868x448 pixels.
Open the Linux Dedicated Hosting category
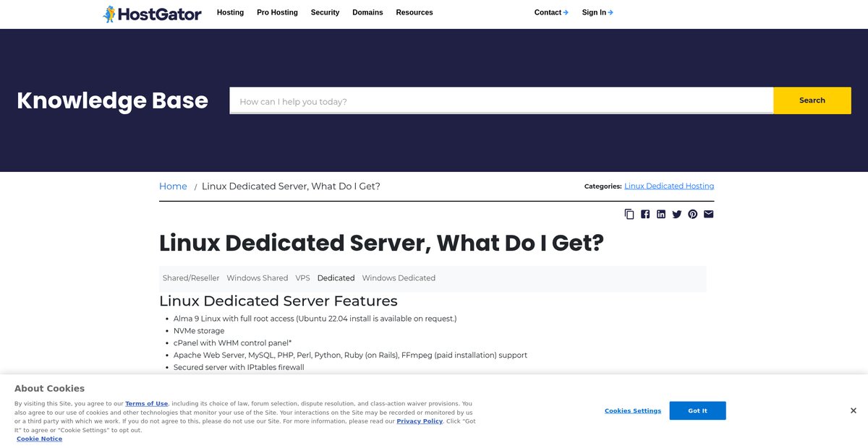click(x=669, y=186)
